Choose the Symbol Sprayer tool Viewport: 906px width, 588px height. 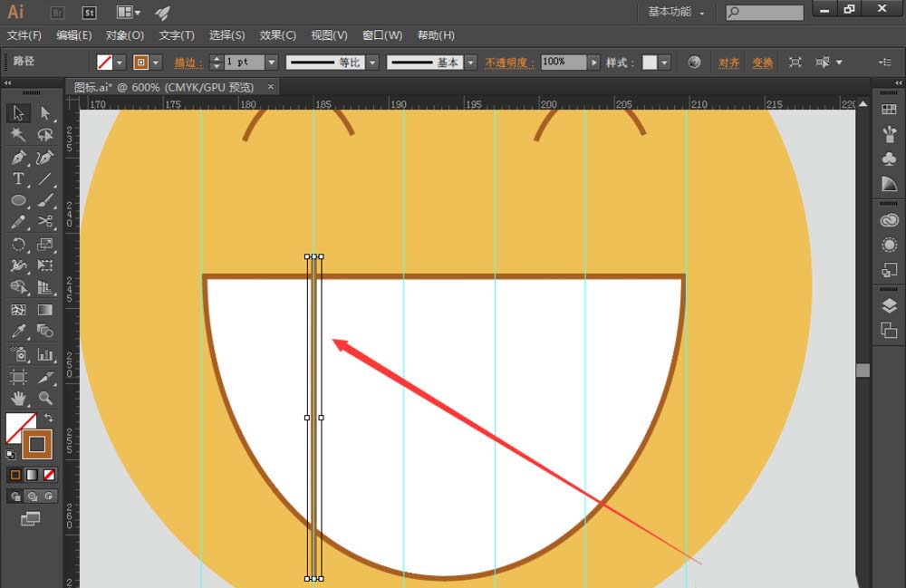(x=18, y=354)
